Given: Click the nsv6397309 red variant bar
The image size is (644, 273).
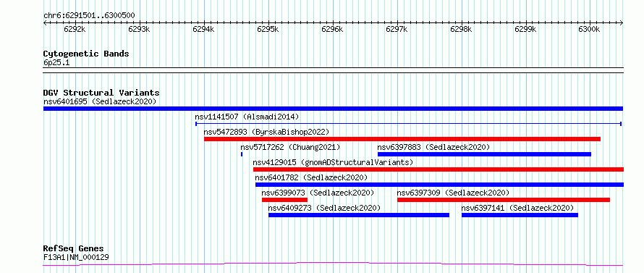Looking at the screenshot, I should (504, 200).
